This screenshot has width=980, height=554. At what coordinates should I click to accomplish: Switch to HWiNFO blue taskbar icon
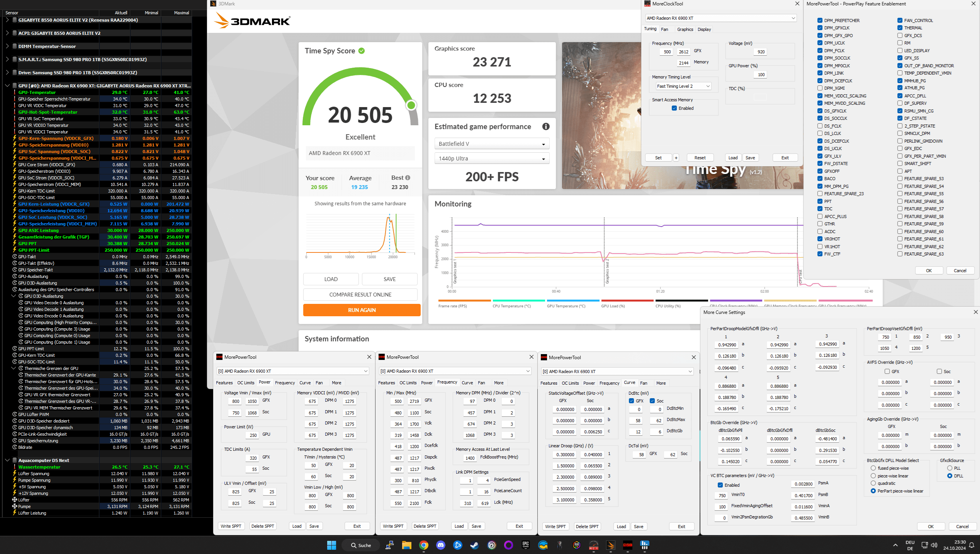(644, 545)
